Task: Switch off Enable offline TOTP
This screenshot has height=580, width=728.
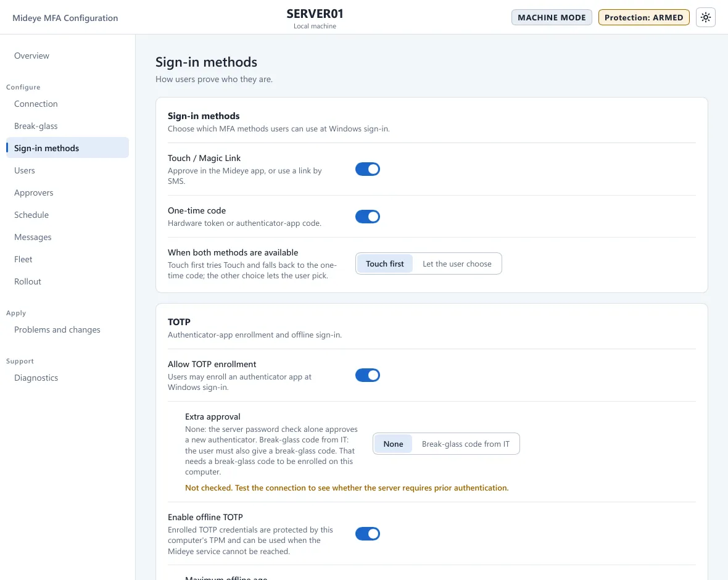Action: coord(367,534)
